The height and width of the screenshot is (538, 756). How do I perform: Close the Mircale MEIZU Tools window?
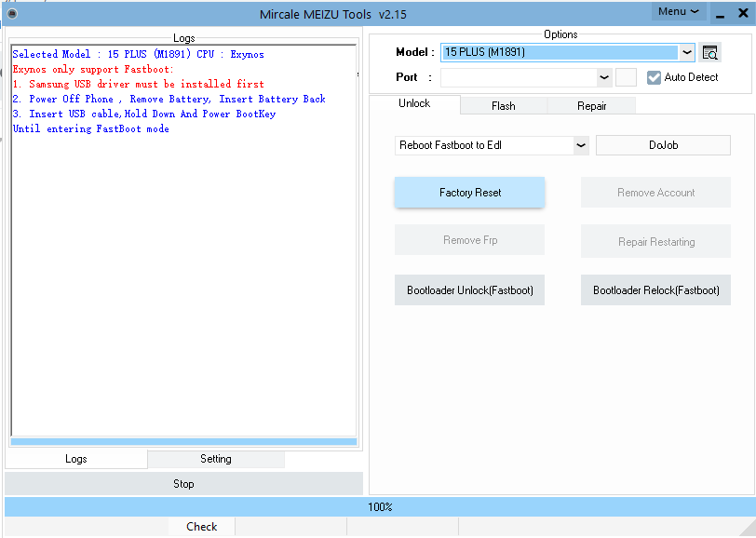743,13
